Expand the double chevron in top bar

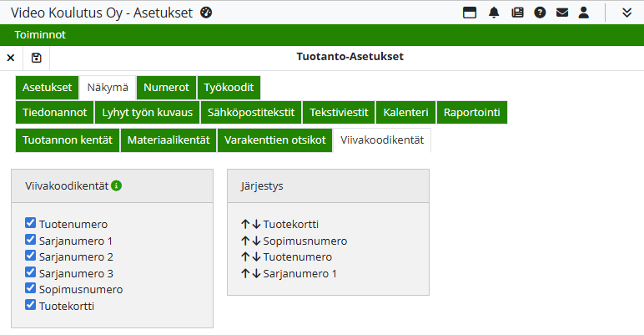pyautogui.click(x=627, y=13)
